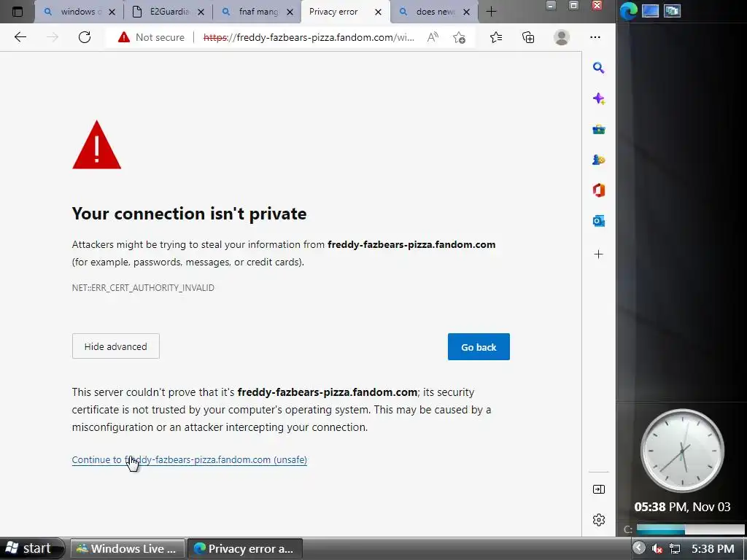747x560 pixels.
Task: Continue to freddy-fazbears-pizza.fandom.com (unsafe) link
Action: (x=189, y=459)
